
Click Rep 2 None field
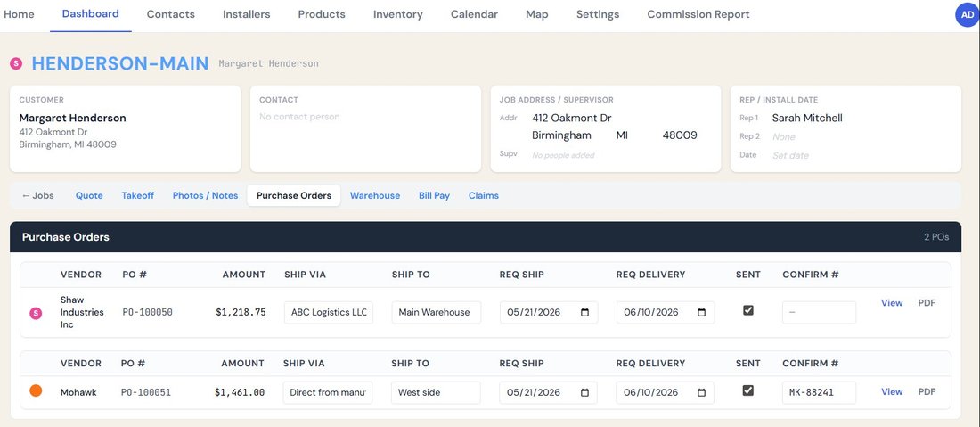click(x=784, y=137)
